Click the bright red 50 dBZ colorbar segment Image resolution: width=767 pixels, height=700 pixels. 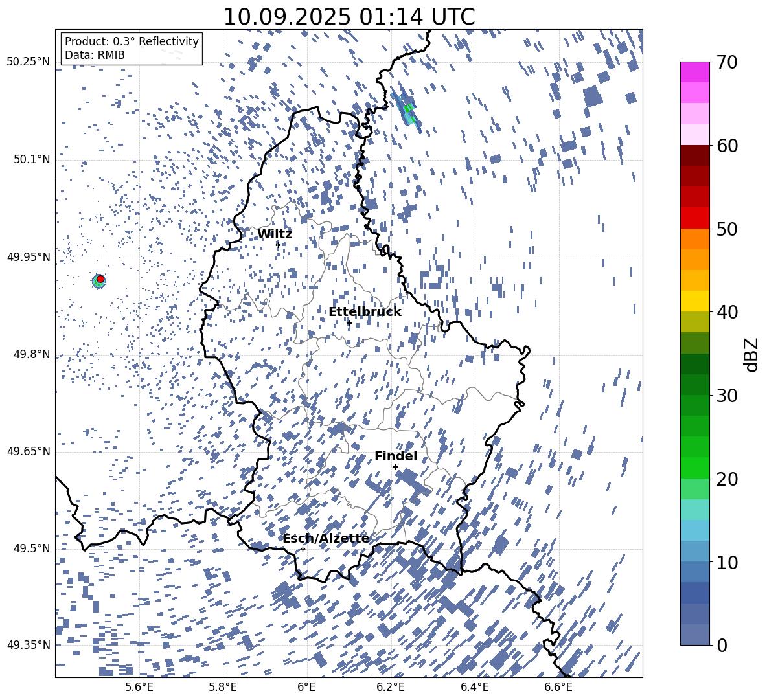694,218
